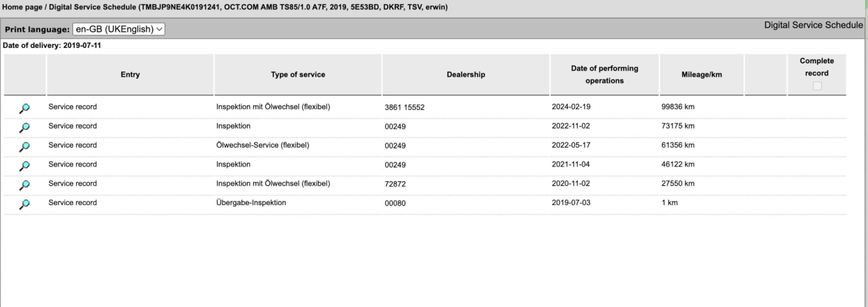Open magnifier for the 46122 km inspection
868x307 pixels.
coord(24,166)
